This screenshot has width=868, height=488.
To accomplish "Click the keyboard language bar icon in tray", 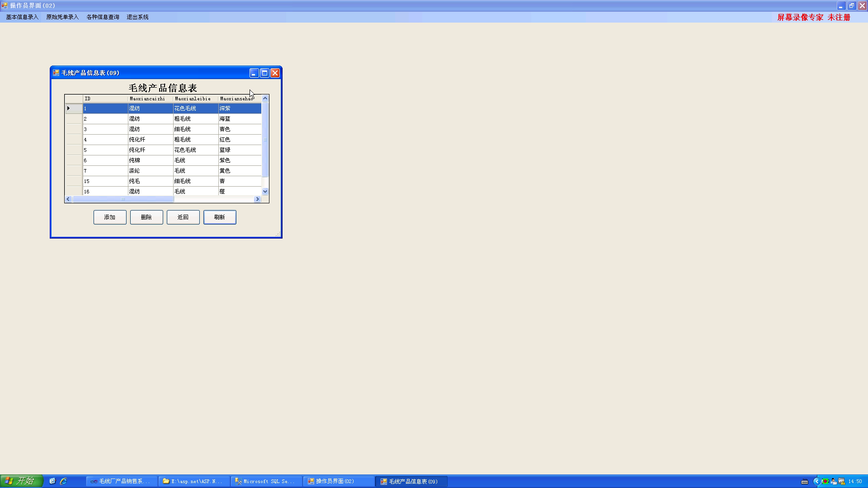I will click(x=805, y=482).
